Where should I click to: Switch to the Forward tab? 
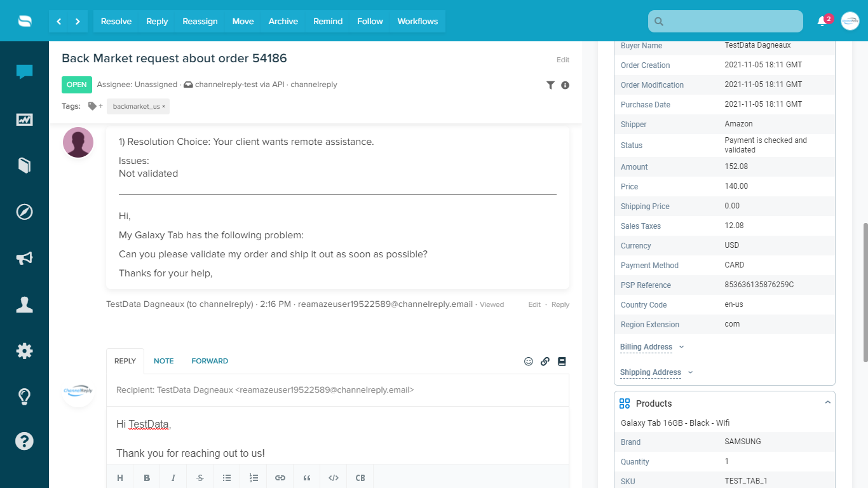[x=210, y=361]
